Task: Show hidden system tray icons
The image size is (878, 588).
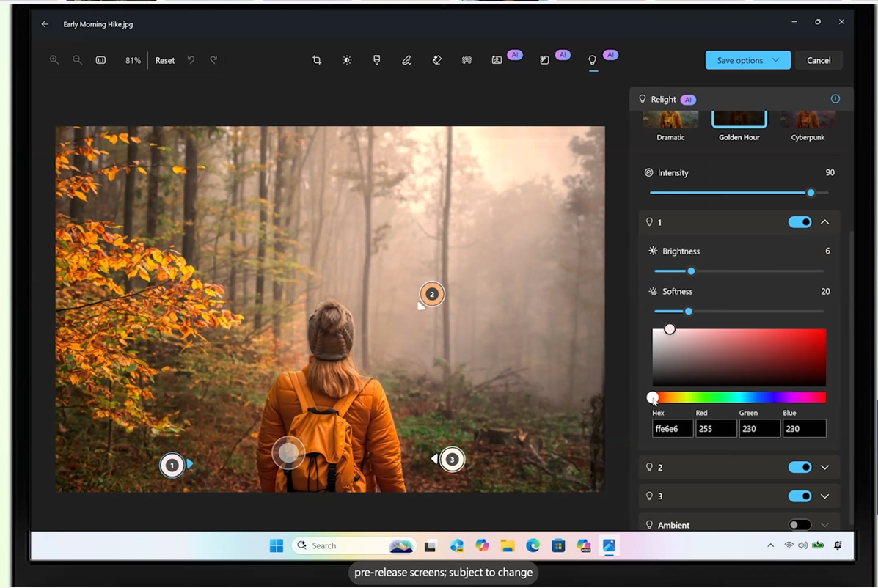Action: tap(770, 545)
